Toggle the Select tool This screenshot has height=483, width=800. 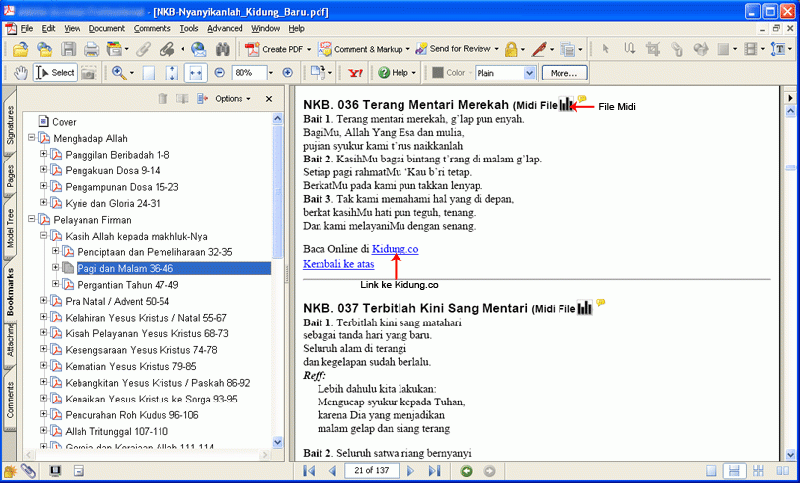55,73
